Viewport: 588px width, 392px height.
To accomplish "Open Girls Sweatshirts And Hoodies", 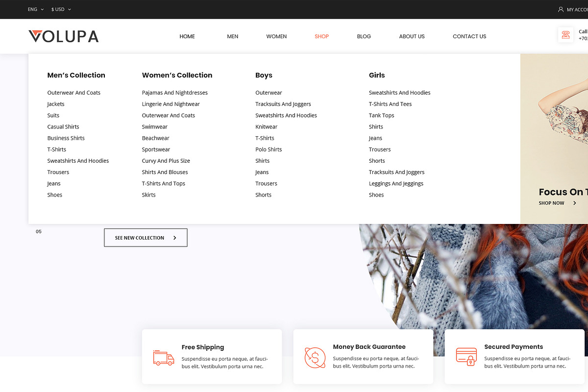I will [400, 93].
